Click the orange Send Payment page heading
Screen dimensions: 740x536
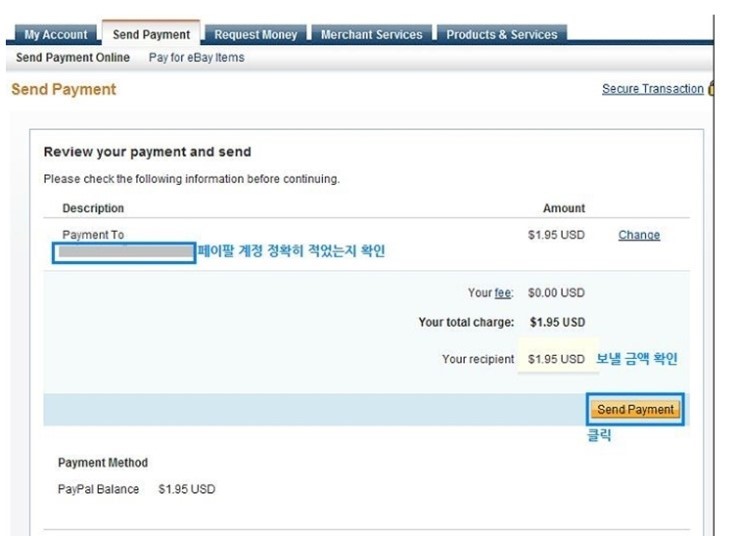point(63,89)
